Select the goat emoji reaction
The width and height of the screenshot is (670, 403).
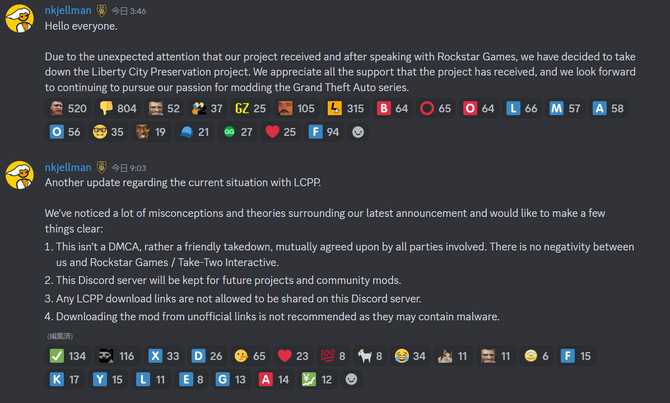(x=372, y=355)
